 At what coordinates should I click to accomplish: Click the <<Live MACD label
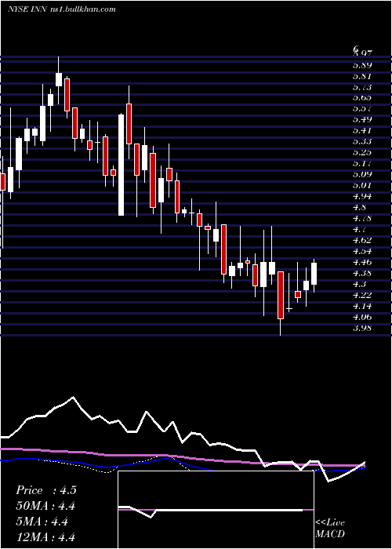pos(330,529)
